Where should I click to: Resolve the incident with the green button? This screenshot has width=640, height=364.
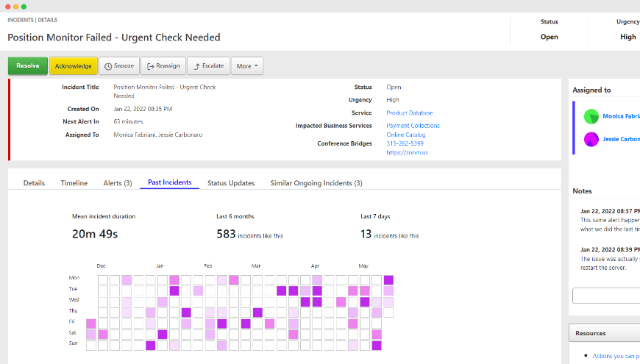28,66
